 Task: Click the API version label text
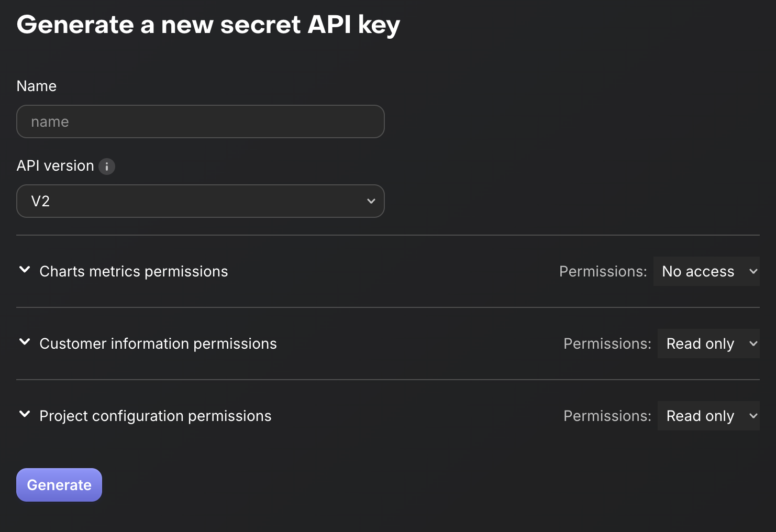click(55, 165)
